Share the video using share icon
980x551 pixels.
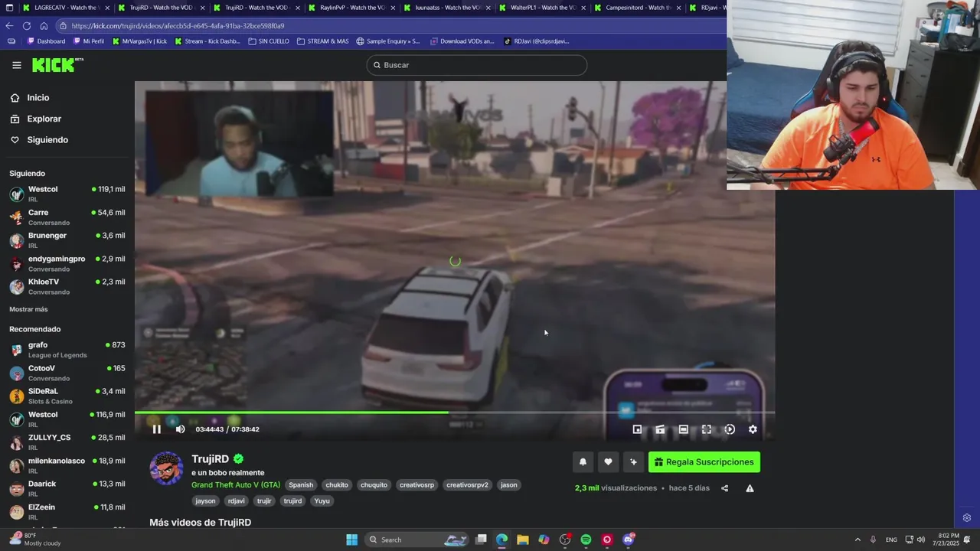(x=724, y=488)
